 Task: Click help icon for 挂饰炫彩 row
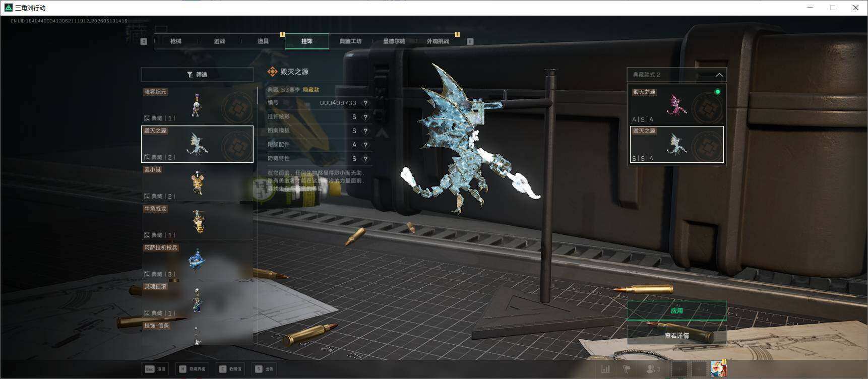pyautogui.click(x=365, y=117)
